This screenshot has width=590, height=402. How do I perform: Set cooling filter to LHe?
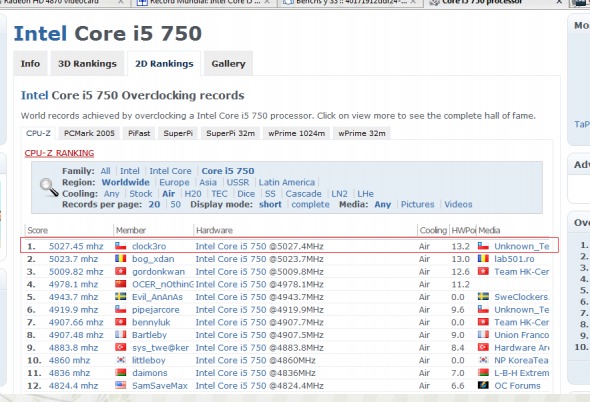(x=365, y=193)
